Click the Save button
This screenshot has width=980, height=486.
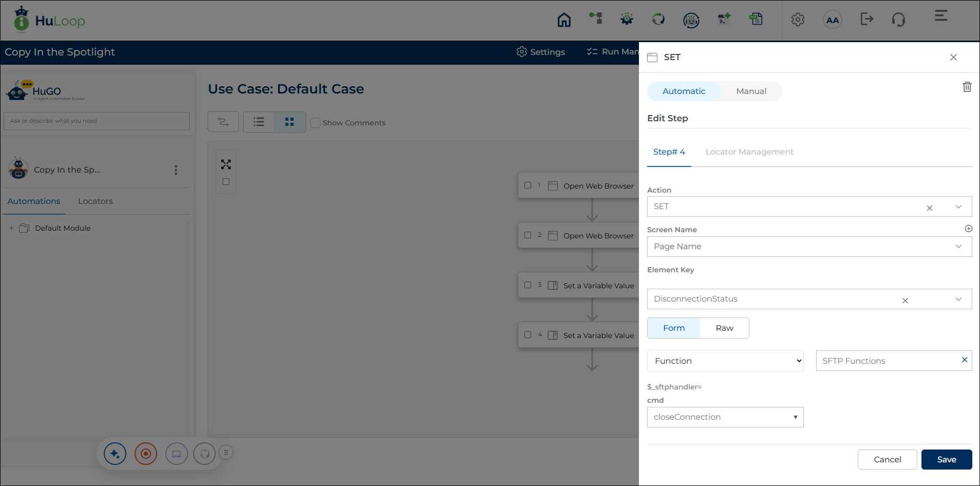[x=947, y=460]
